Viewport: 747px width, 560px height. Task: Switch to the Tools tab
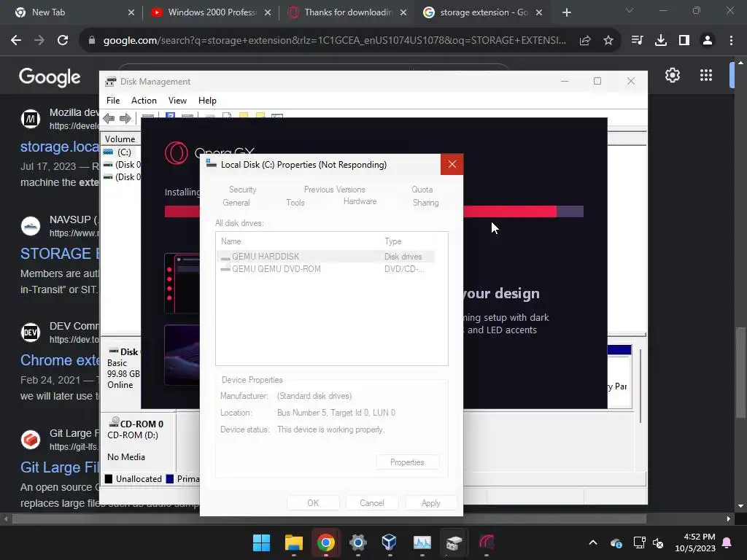[x=295, y=203]
